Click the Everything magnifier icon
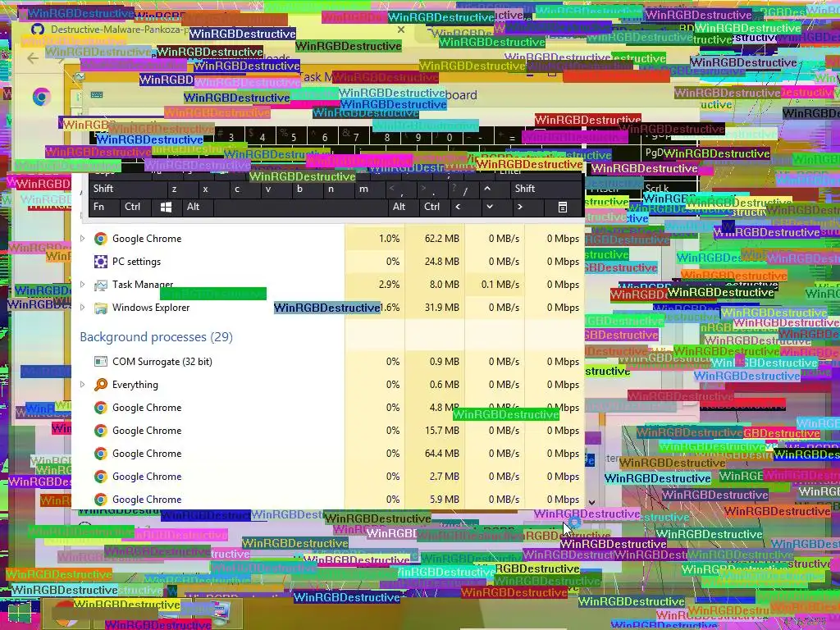 100,385
